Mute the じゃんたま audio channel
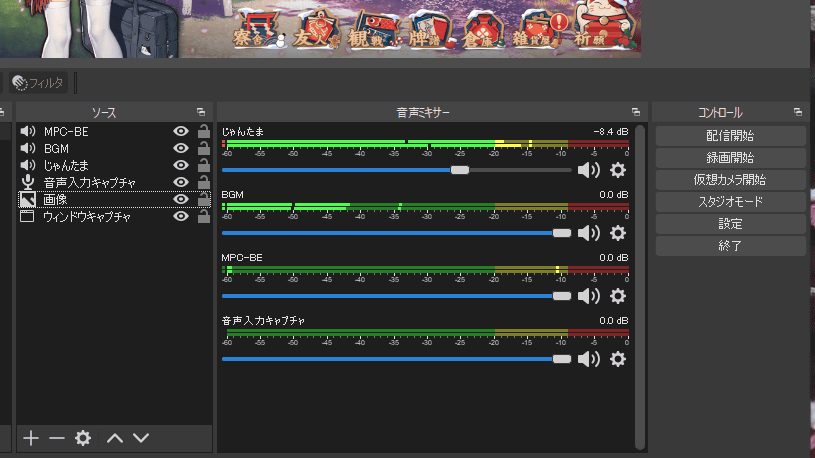Screen dimensions: 815x458 pyautogui.click(x=589, y=171)
